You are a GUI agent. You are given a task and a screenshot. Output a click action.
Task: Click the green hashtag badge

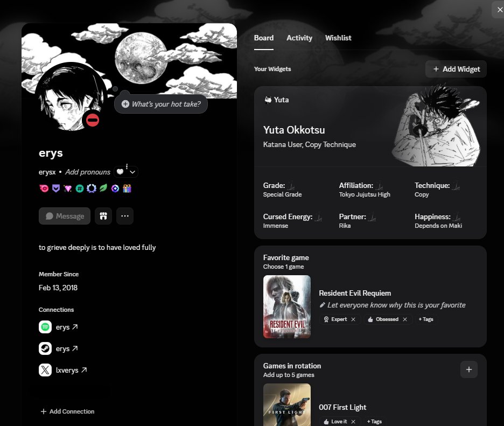click(x=79, y=188)
